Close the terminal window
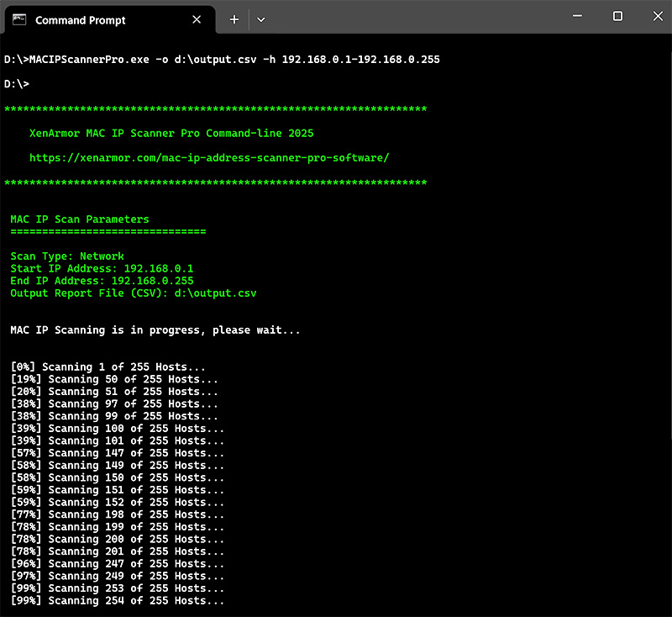Image resolution: width=672 pixels, height=617 pixels. (x=658, y=16)
